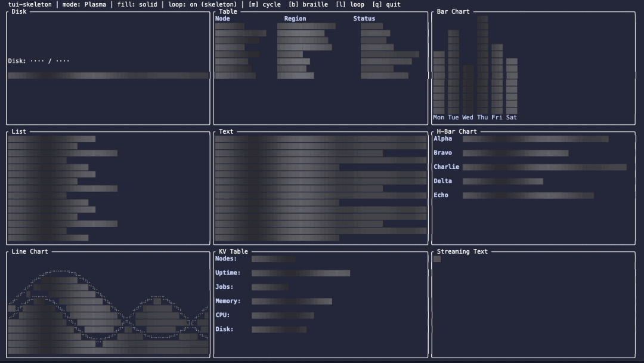Select the Text panel title
644x363 pixels.
[226, 131]
